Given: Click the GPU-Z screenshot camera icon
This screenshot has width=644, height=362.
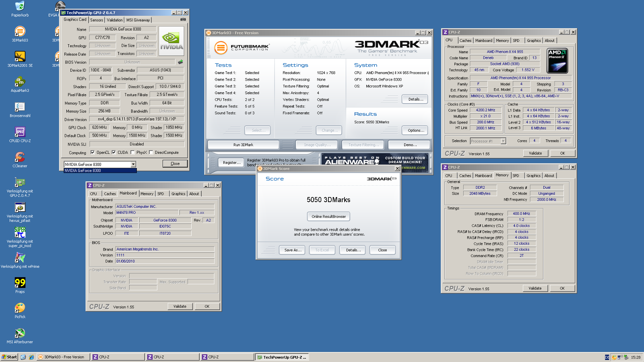Looking at the screenshot, I should click(x=183, y=19).
